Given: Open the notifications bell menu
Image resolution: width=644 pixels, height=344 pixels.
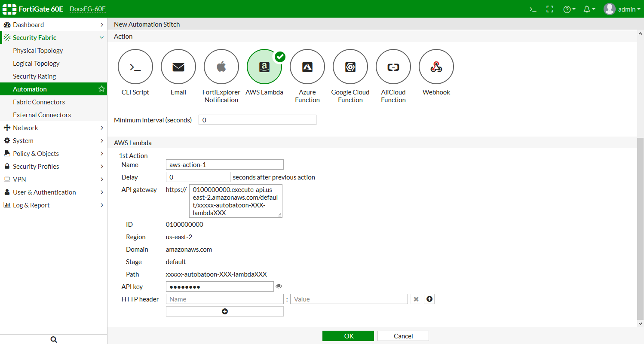Looking at the screenshot, I should coord(589,9).
